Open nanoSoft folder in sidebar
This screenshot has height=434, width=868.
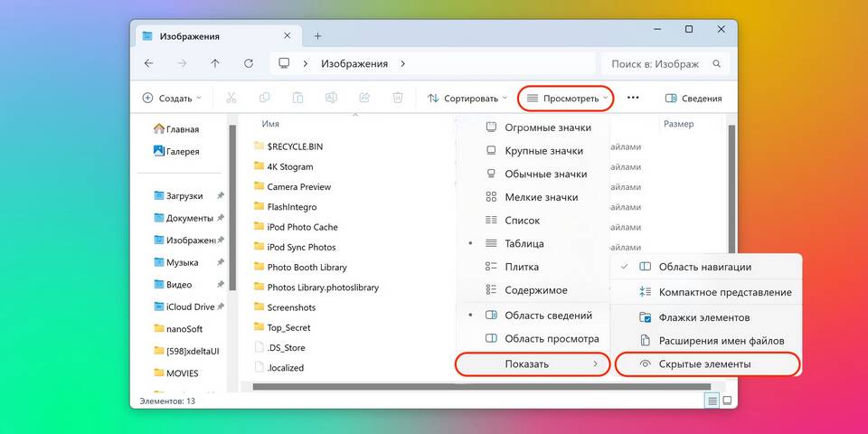[x=178, y=329]
